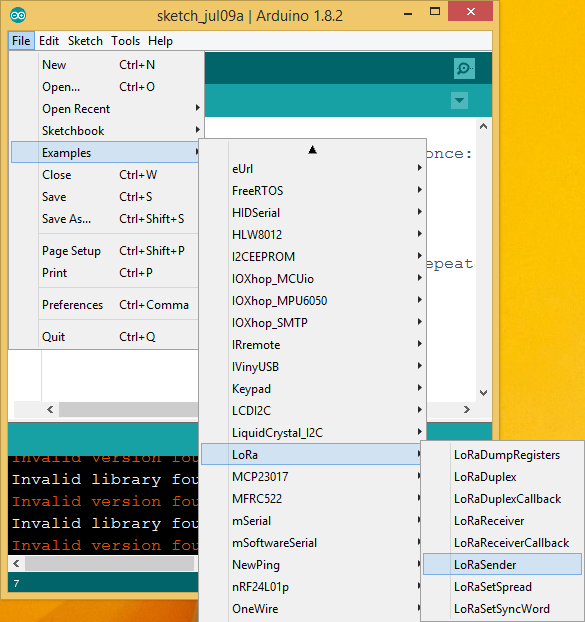Open LoRaSetSpread example sketch
The width and height of the screenshot is (585, 622).
click(x=503, y=587)
